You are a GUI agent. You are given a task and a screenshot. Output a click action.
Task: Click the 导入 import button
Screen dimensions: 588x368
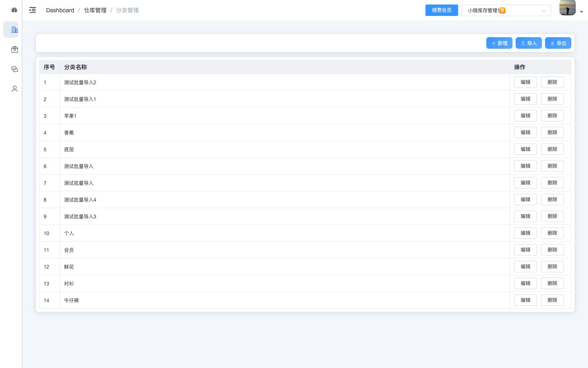[x=529, y=43]
